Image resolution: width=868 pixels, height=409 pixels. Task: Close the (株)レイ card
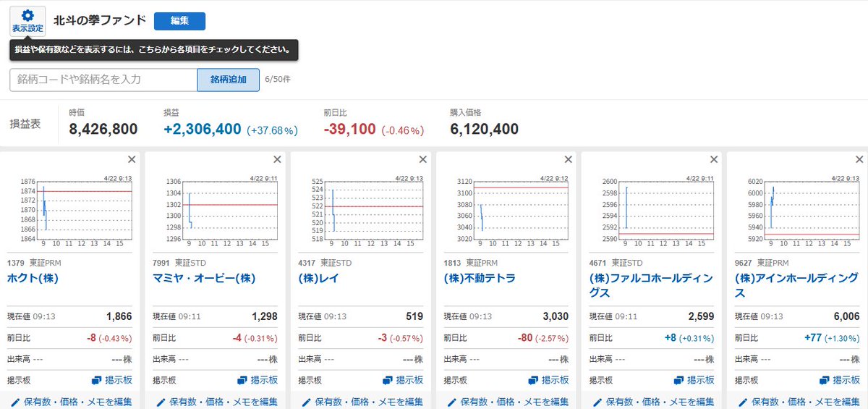tap(422, 159)
